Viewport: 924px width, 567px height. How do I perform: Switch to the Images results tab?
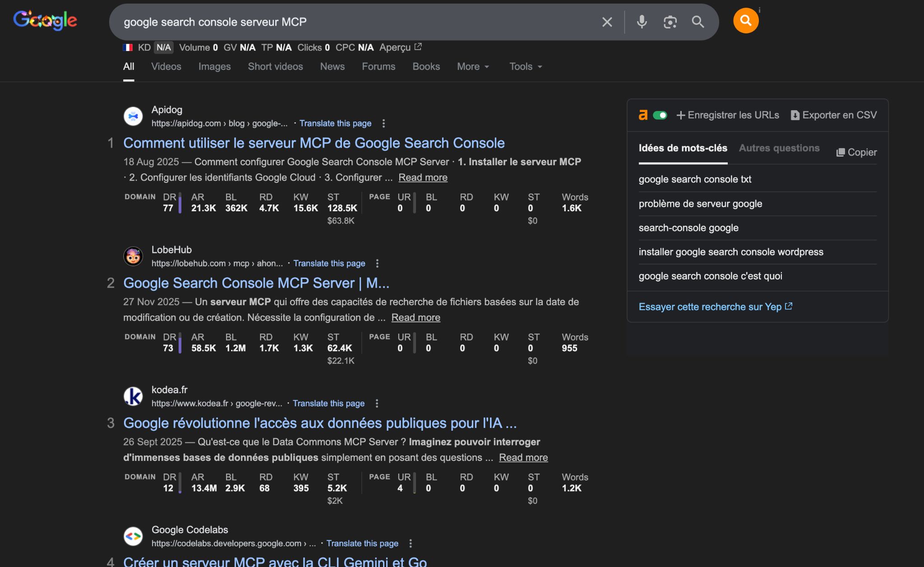tap(214, 66)
